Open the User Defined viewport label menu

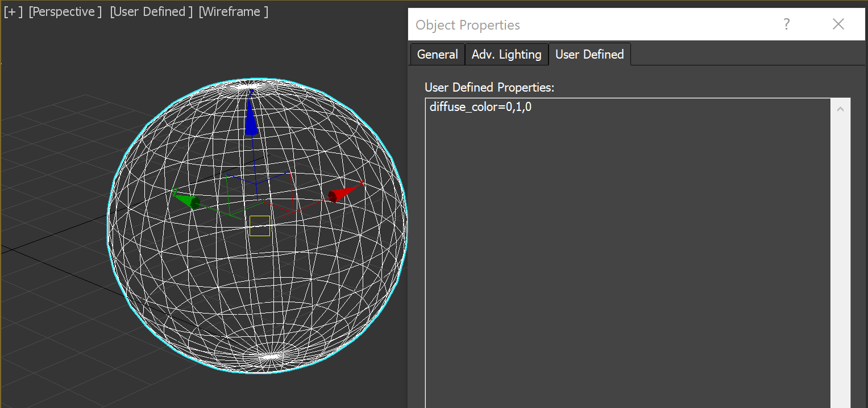point(151,11)
